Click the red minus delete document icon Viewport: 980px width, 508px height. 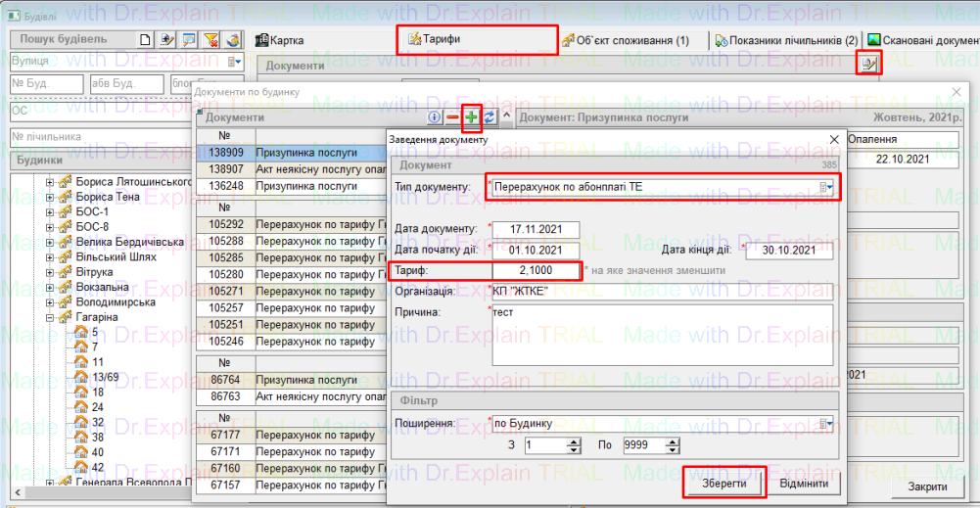452,117
